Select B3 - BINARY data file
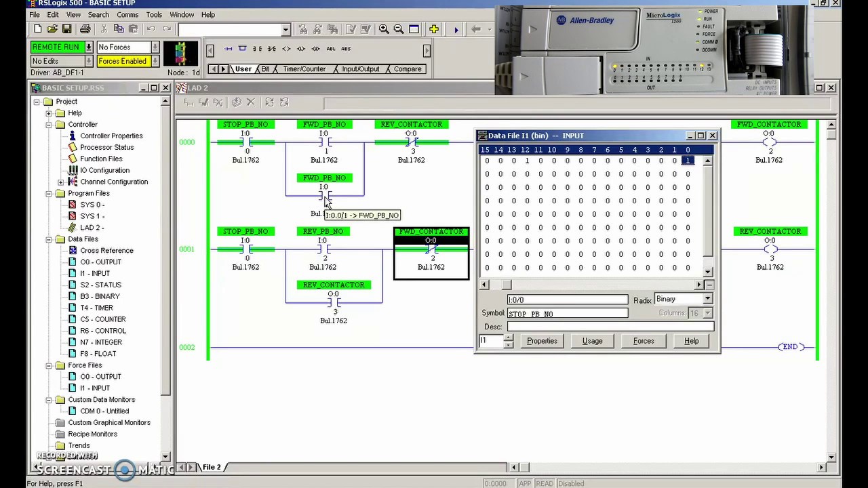868x488 pixels. point(100,296)
